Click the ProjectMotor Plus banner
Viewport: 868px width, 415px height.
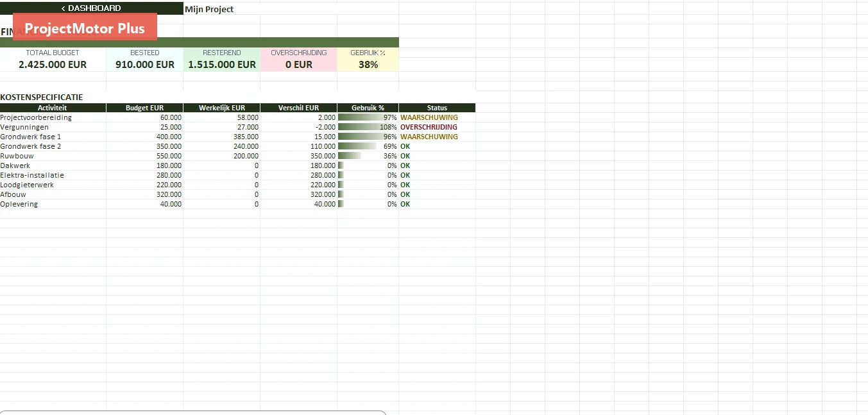tap(85, 28)
